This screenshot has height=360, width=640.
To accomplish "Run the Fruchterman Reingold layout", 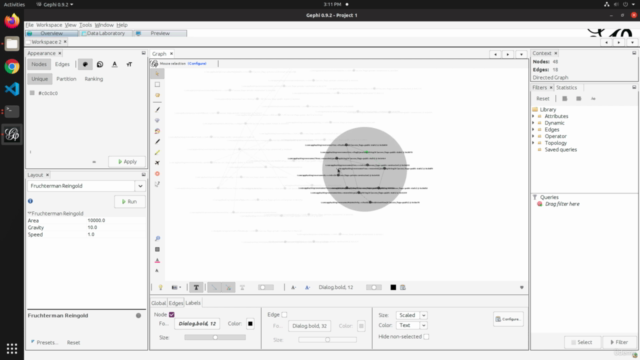I will (129, 202).
